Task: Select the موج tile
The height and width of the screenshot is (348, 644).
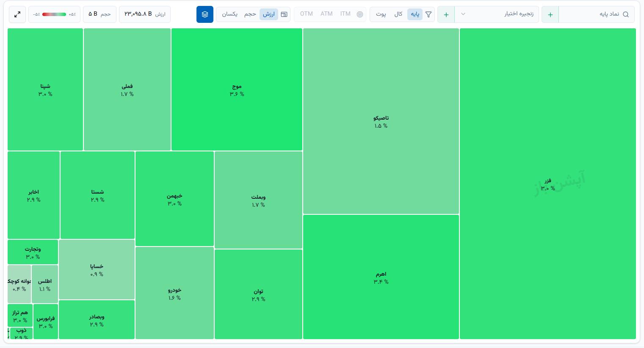Action: coord(237,90)
